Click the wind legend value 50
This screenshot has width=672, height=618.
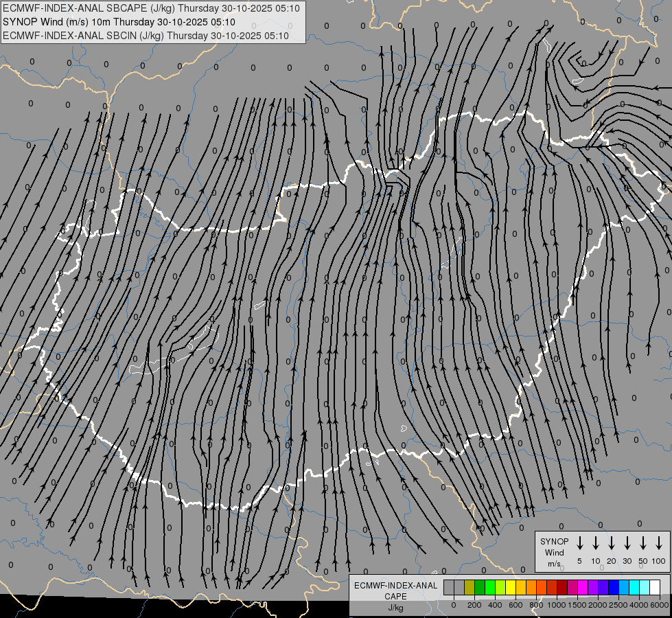[x=643, y=561]
